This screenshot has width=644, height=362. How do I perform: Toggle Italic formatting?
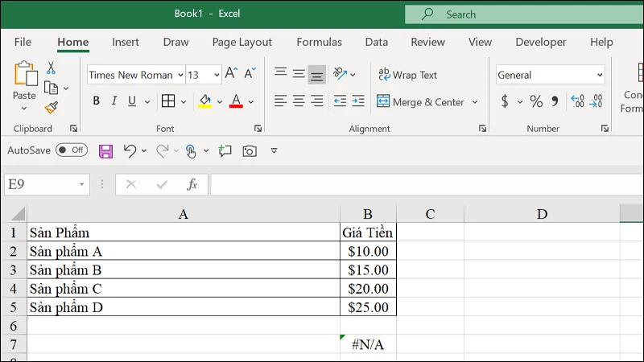point(114,101)
